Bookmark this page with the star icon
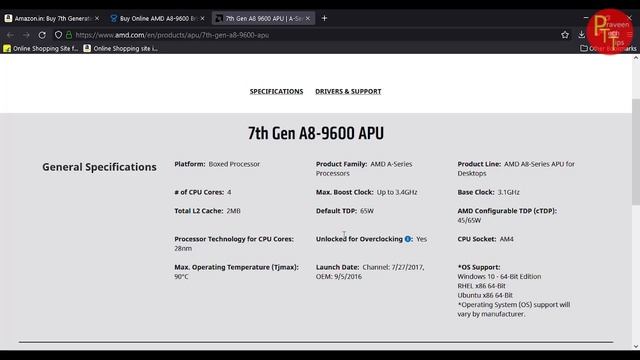Screen dimensions: 640x360 click(x=565, y=35)
